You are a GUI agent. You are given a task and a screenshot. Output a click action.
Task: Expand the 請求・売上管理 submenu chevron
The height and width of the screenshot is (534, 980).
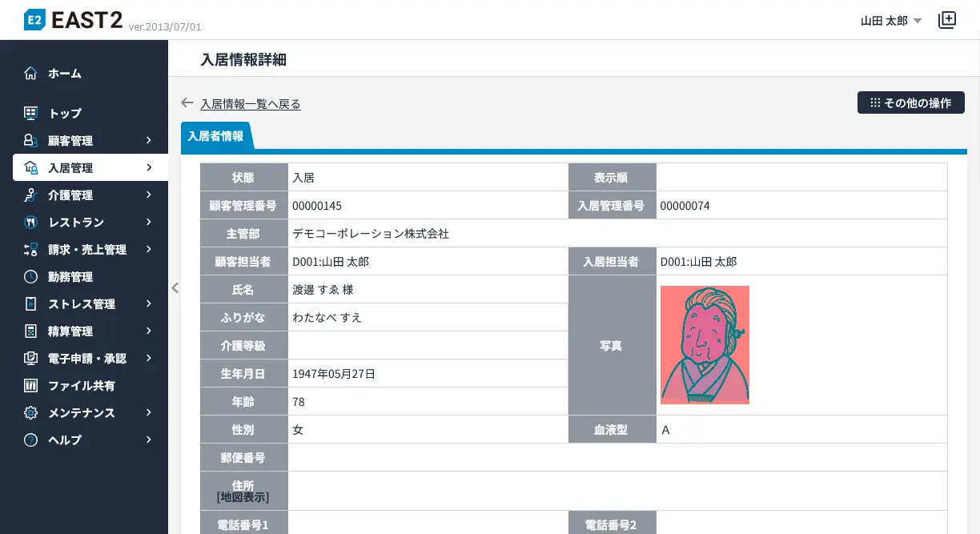pos(149,250)
